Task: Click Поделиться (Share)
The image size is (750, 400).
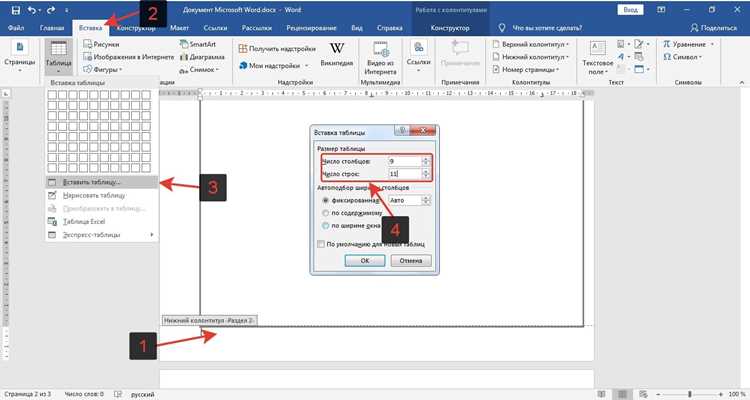Action: pos(714,28)
